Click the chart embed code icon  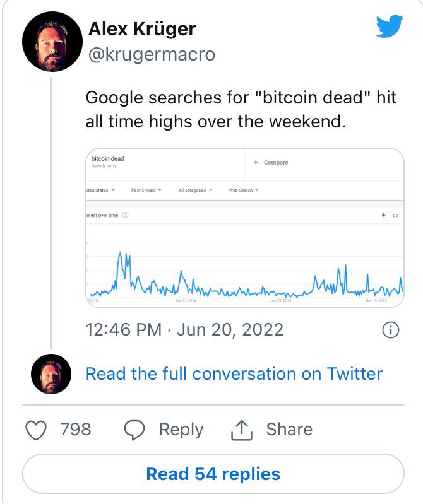click(x=395, y=216)
